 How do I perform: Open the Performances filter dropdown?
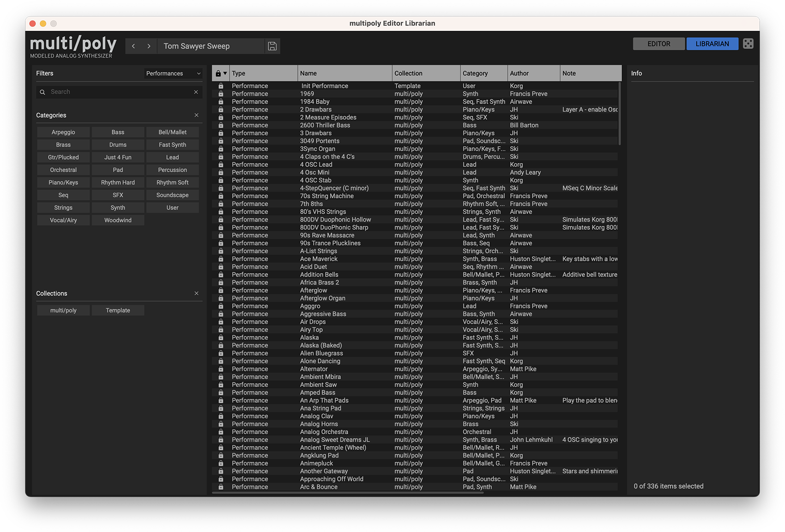pos(173,73)
